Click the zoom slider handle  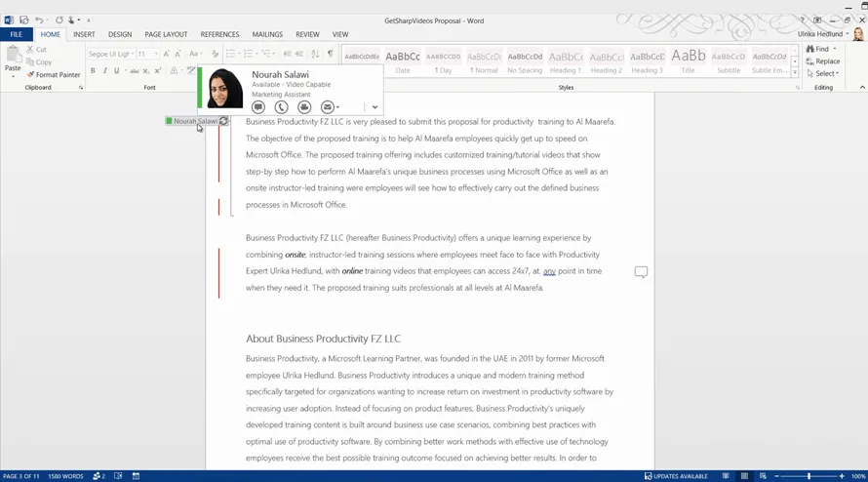click(809, 476)
